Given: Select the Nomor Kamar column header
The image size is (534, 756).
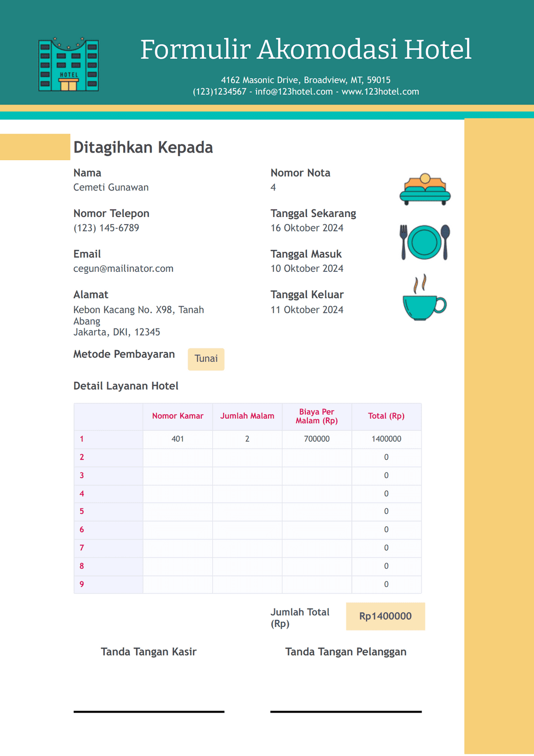Looking at the screenshot, I should tap(177, 416).
